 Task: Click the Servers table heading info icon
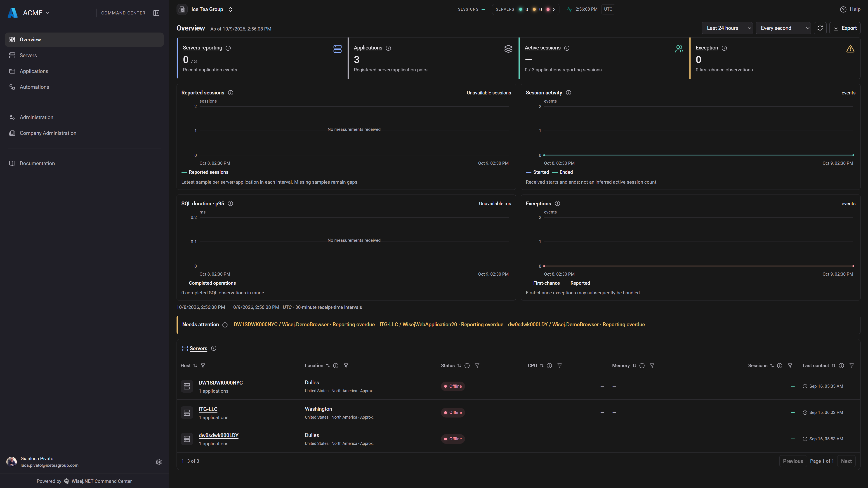tap(214, 348)
